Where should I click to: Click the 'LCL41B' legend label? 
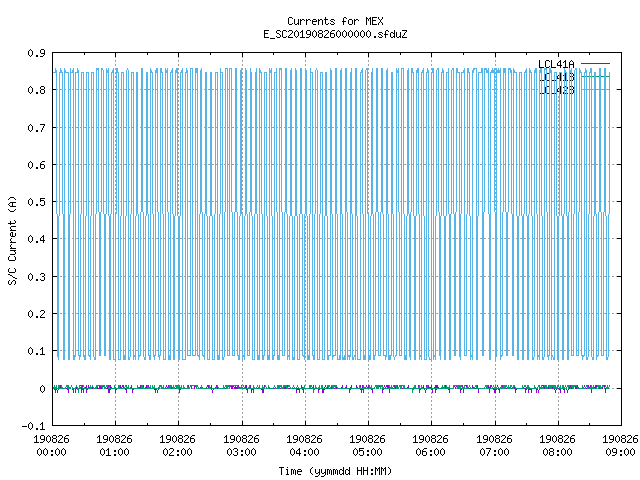tap(556, 77)
